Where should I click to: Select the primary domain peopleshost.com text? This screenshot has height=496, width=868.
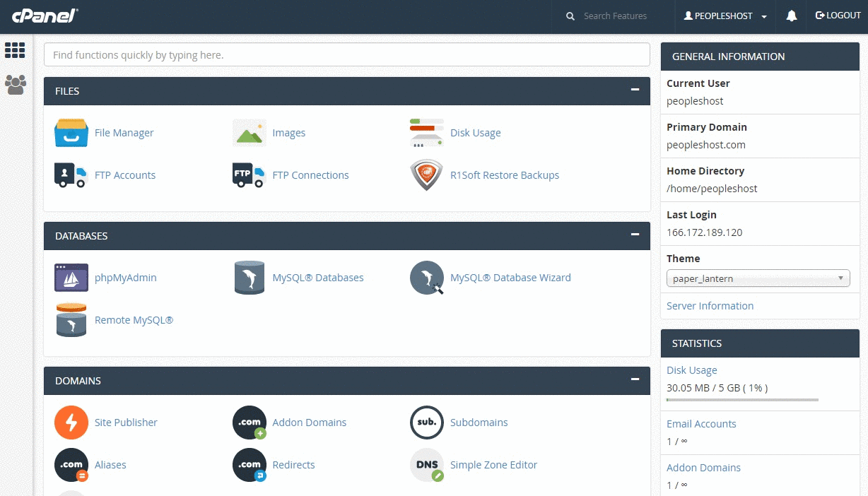pyautogui.click(x=706, y=145)
